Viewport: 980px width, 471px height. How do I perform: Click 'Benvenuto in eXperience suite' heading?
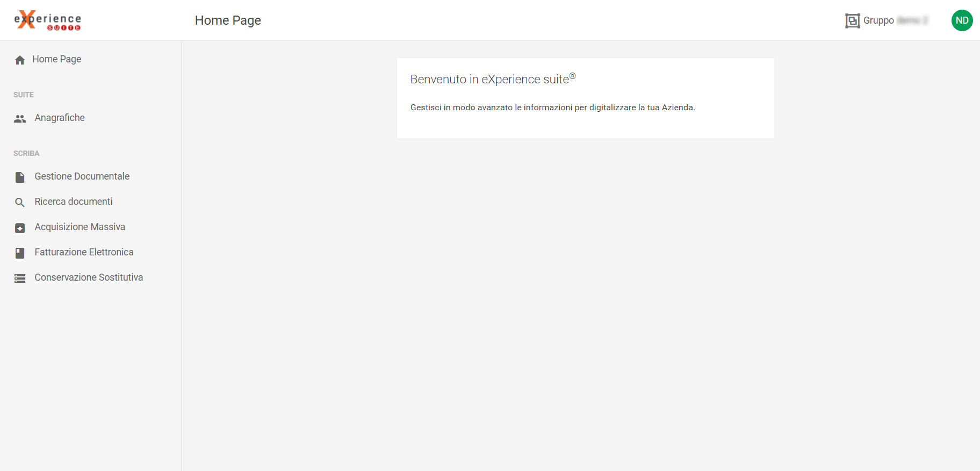click(493, 79)
